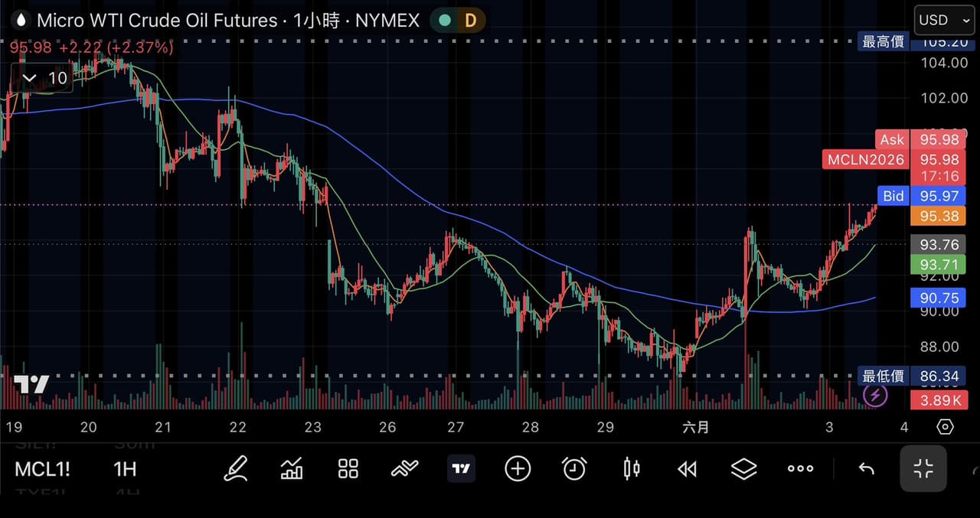Tap the 88.00 level on price scale
The height and width of the screenshot is (518, 980).
click(939, 346)
